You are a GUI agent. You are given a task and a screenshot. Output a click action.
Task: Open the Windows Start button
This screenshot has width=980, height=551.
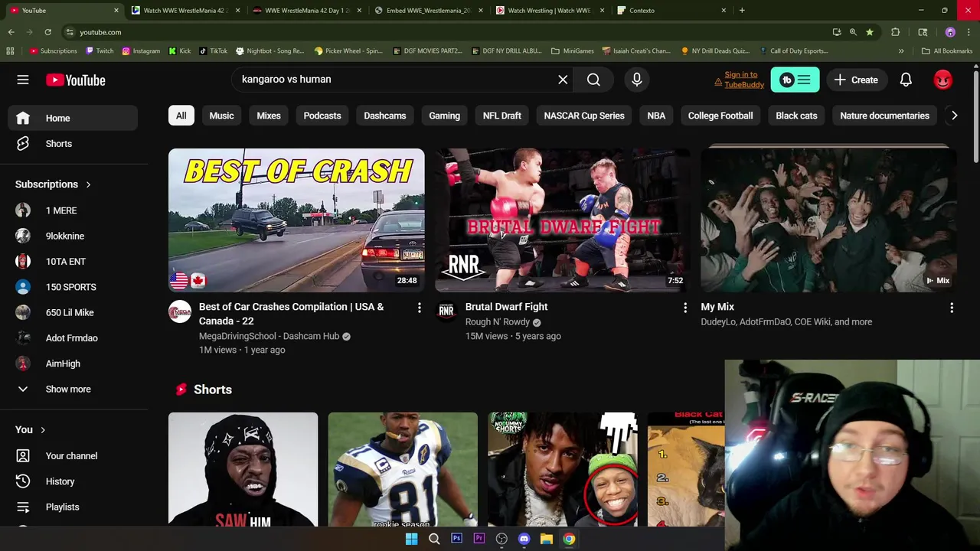coord(411,539)
